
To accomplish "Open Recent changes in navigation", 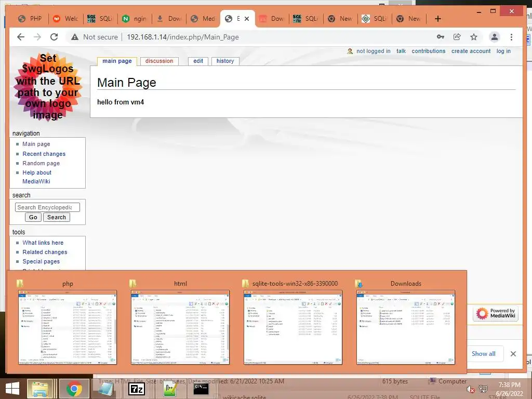I will (x=44, y=154).
